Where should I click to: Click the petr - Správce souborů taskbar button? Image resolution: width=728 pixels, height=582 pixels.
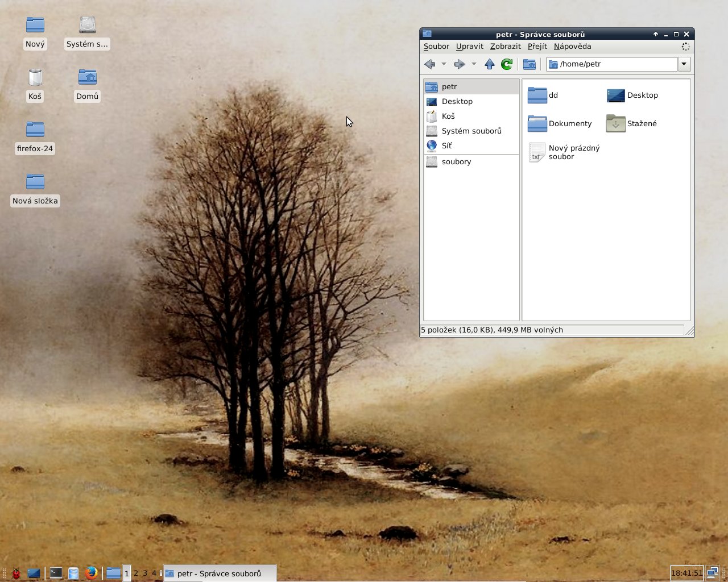(220, 573)
